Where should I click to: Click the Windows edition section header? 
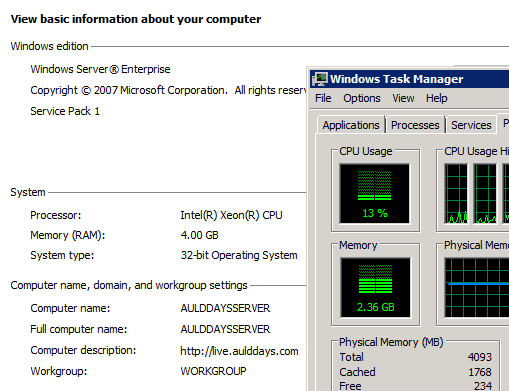click(x=49, y=46)
